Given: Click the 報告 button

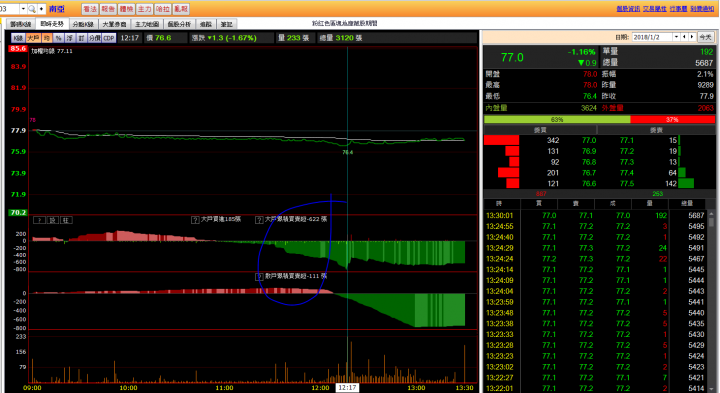Looking at the screenshot, I should pos(108,9).
